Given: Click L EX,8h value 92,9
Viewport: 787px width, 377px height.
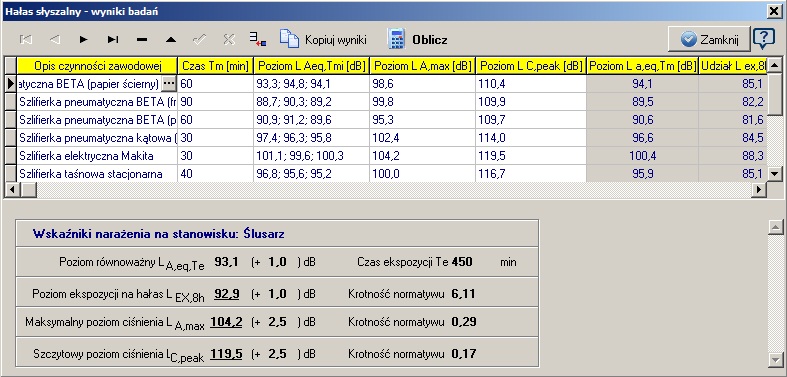Looking at the screenshot, I should (x=227, y=294).
